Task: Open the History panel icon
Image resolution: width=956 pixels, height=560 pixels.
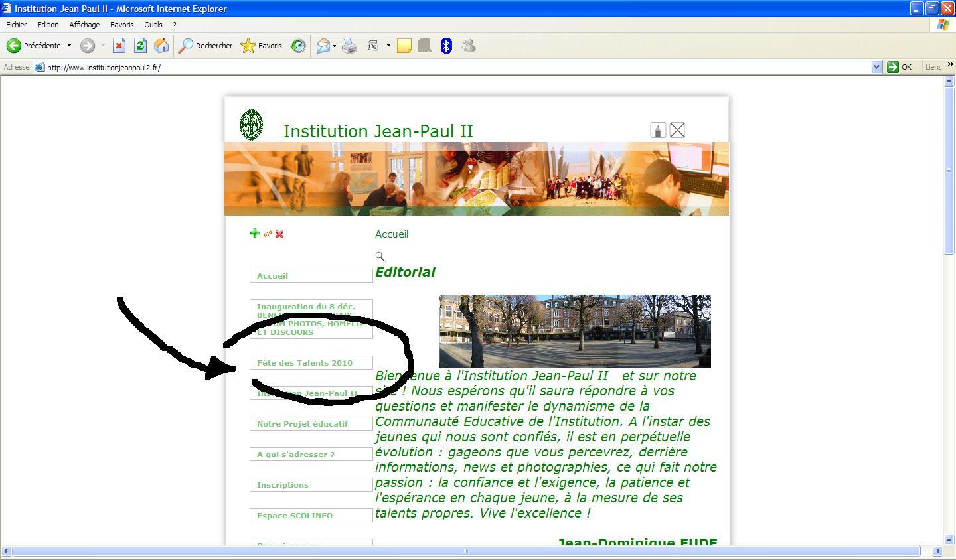Action: tap(298, 46)
